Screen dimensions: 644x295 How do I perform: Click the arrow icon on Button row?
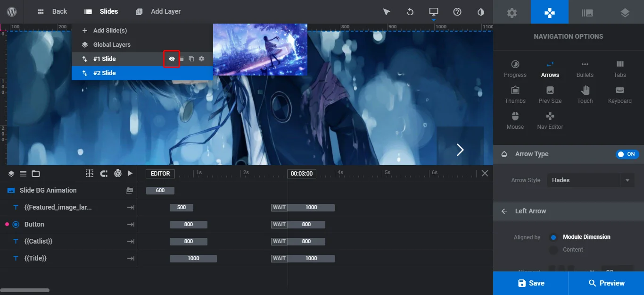[x=131, y=225]
